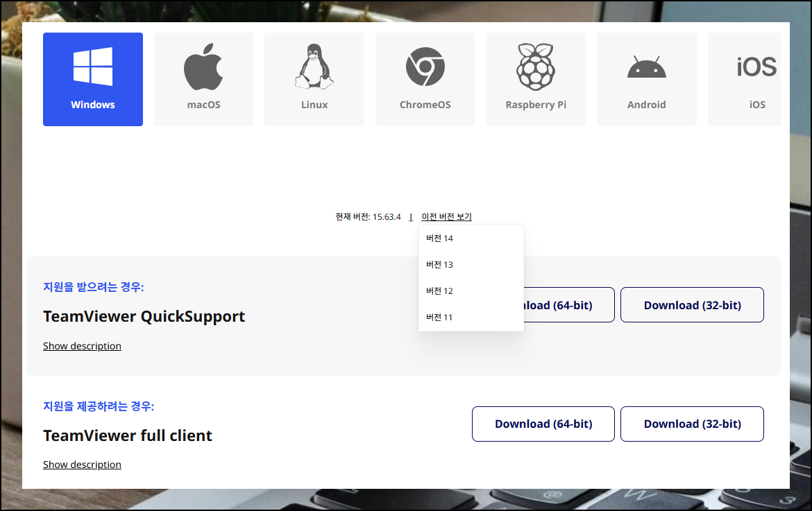Viewport: 812px width, 511px height.
Task: Choose the Raspberry Pi tile
Action: (x=536, y=79)
